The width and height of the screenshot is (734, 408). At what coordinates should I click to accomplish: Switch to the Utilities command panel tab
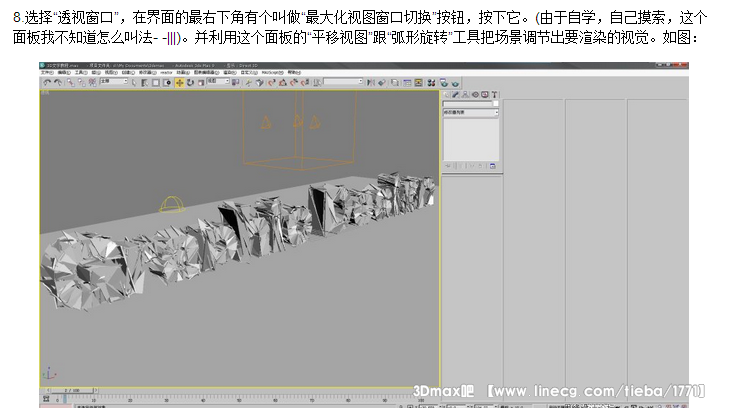click(x=495, y=94)
